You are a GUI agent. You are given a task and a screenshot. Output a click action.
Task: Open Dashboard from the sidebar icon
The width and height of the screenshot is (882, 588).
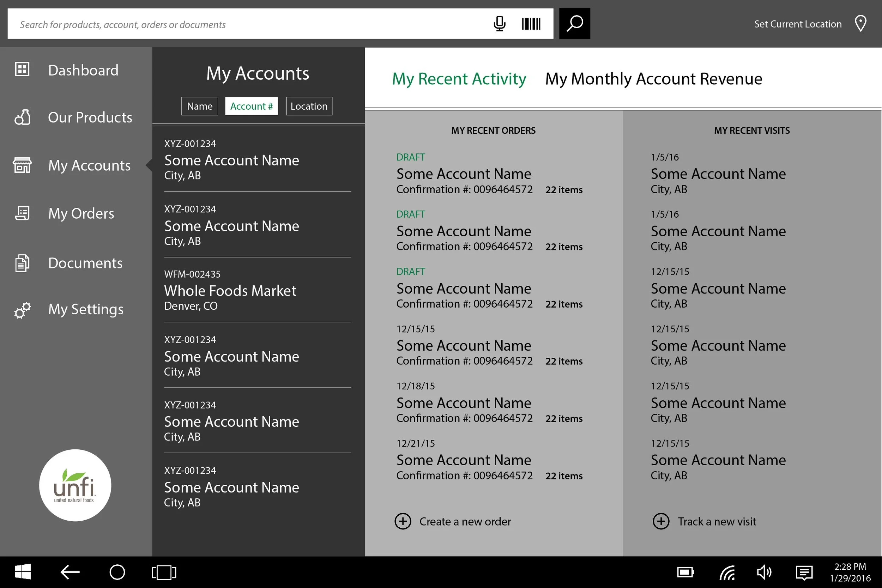coord(22,69)
